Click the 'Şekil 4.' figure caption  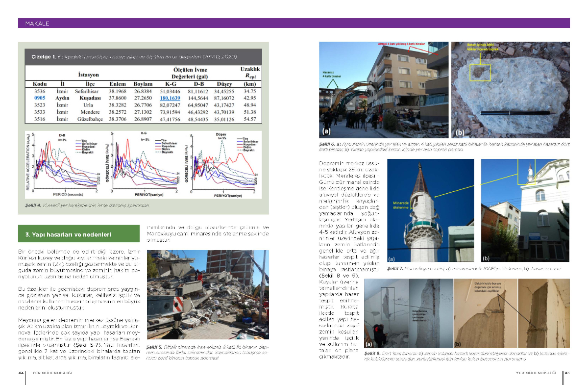[x=88, y=205]
